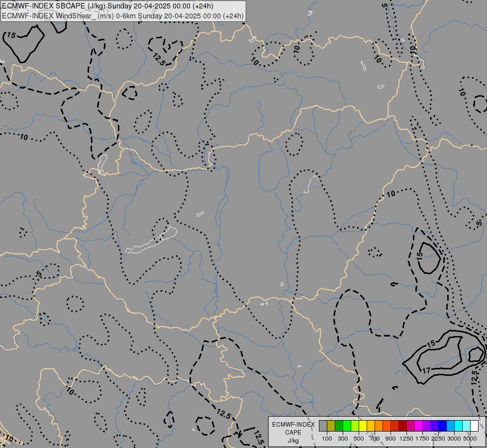Click the ECMWF-INDEX WindShear 0-6km title line
487x448 pixels.
tap(123, 16)
